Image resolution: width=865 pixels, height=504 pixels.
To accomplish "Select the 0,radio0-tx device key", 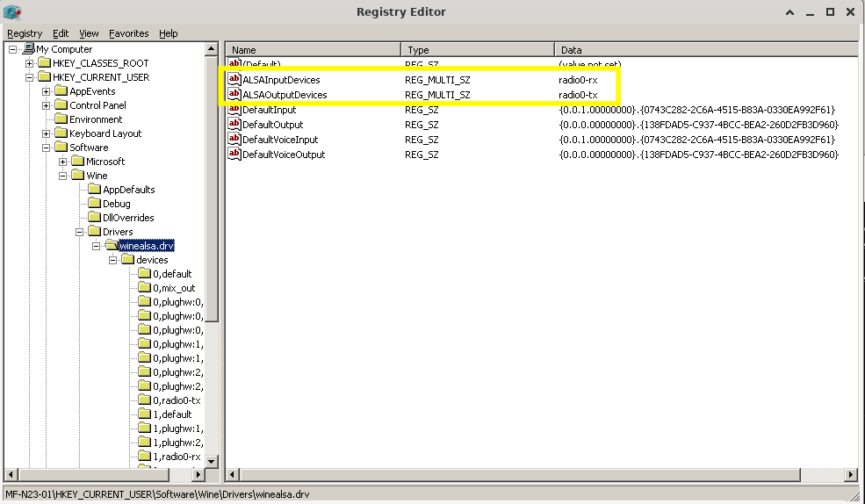I will [x=177, y=400].
